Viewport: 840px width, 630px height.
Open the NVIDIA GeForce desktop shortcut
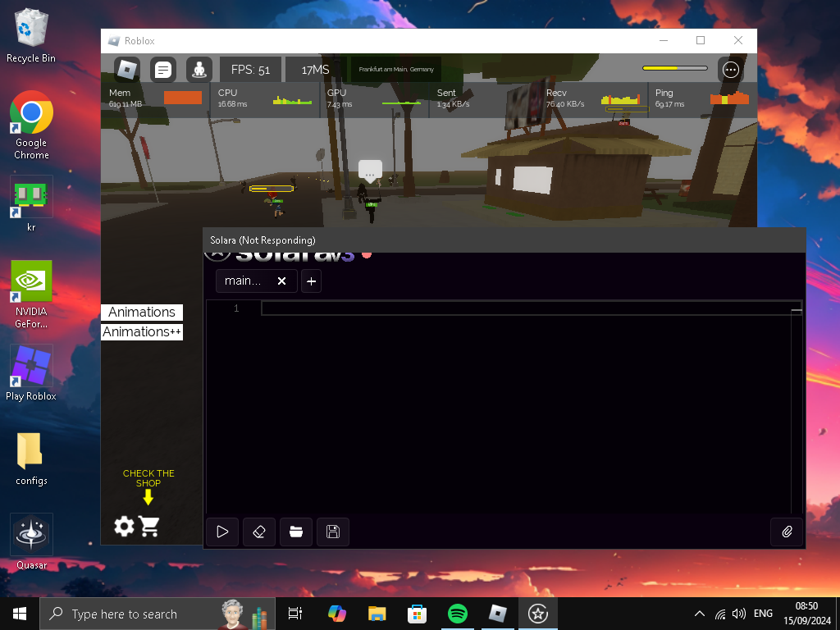click(31, 294)
